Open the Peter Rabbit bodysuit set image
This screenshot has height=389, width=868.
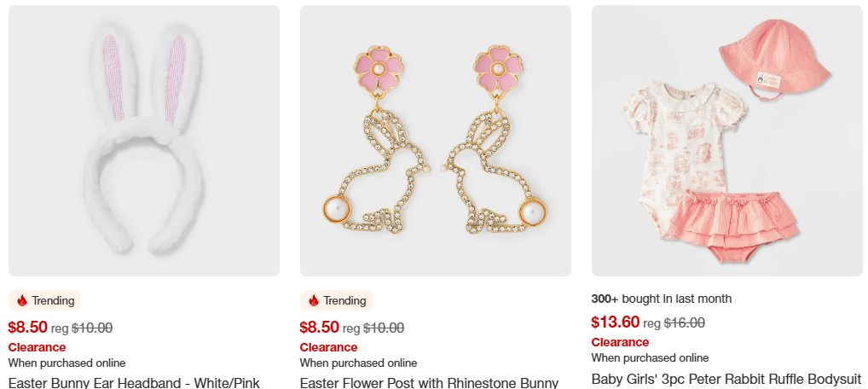coord(726,141)
